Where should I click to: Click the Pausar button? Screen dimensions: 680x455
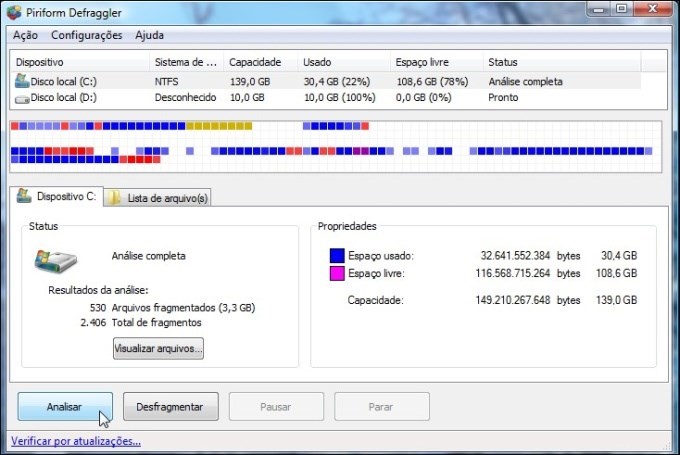(x=276, y=406)
